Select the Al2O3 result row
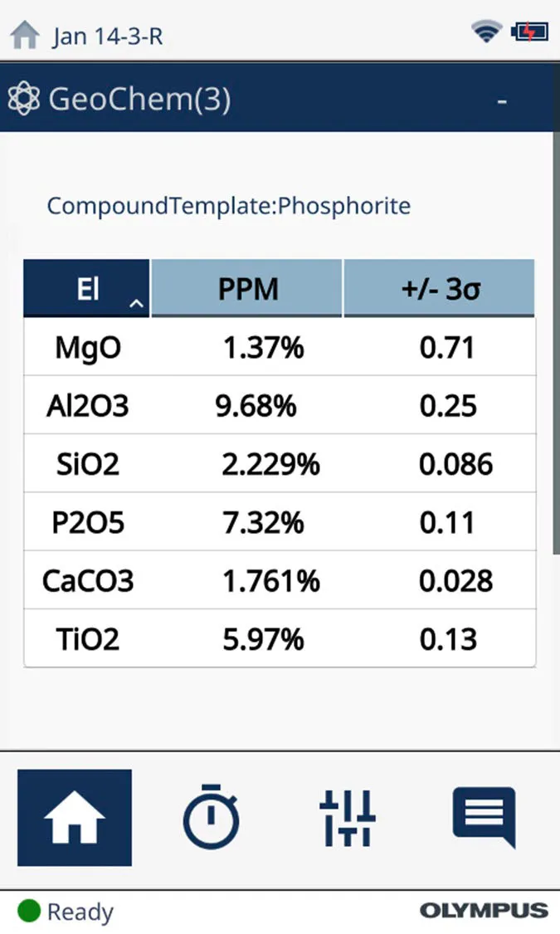560x934 pixels. 280,405
